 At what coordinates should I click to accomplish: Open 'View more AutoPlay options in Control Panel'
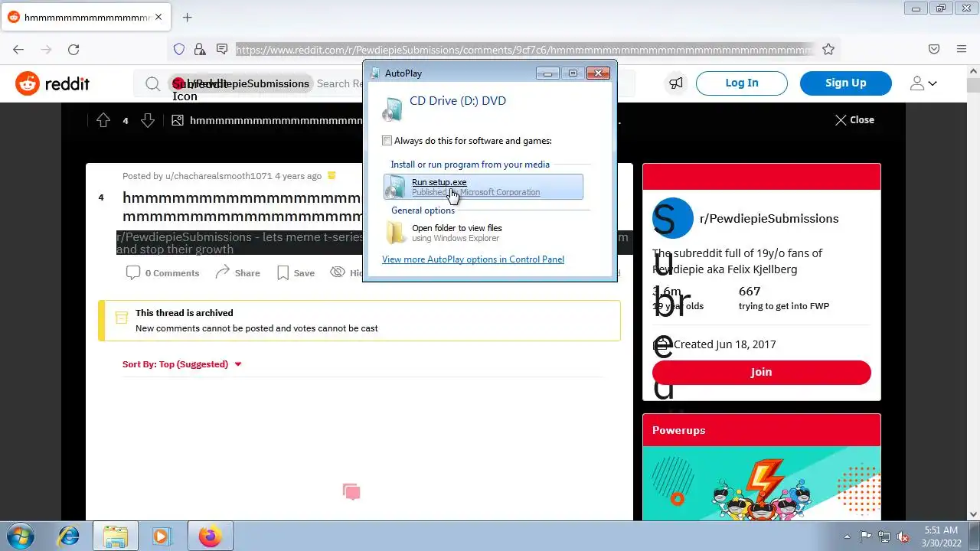pyautogui.click(x=473, y=259)
